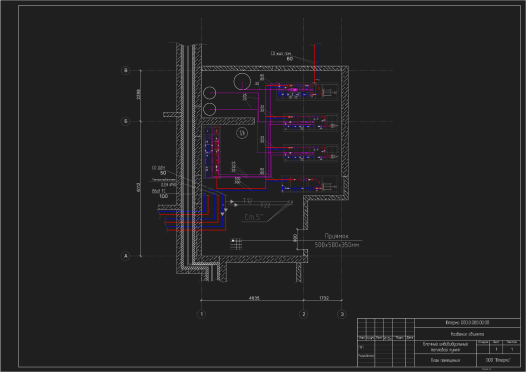526x373 pixels.
Task: Click the vertical manifold unit in the inner room
Action: pyautogui.click(x=212, y=152)
